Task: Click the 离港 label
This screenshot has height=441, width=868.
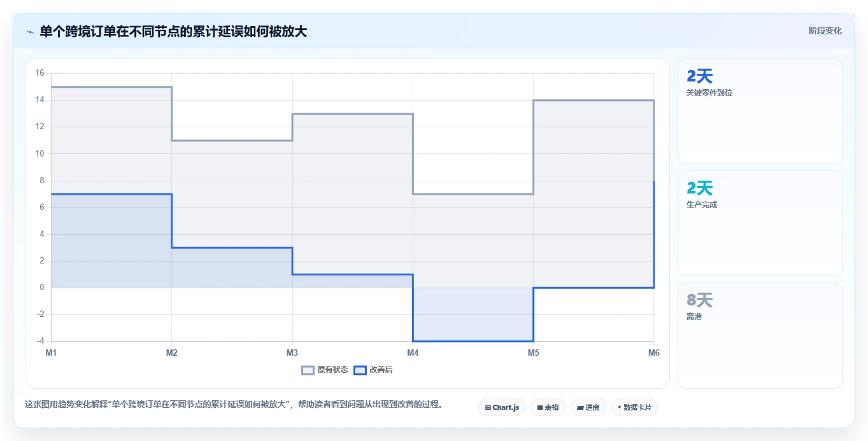Action: pyautogui.click(x=694, y=317)
